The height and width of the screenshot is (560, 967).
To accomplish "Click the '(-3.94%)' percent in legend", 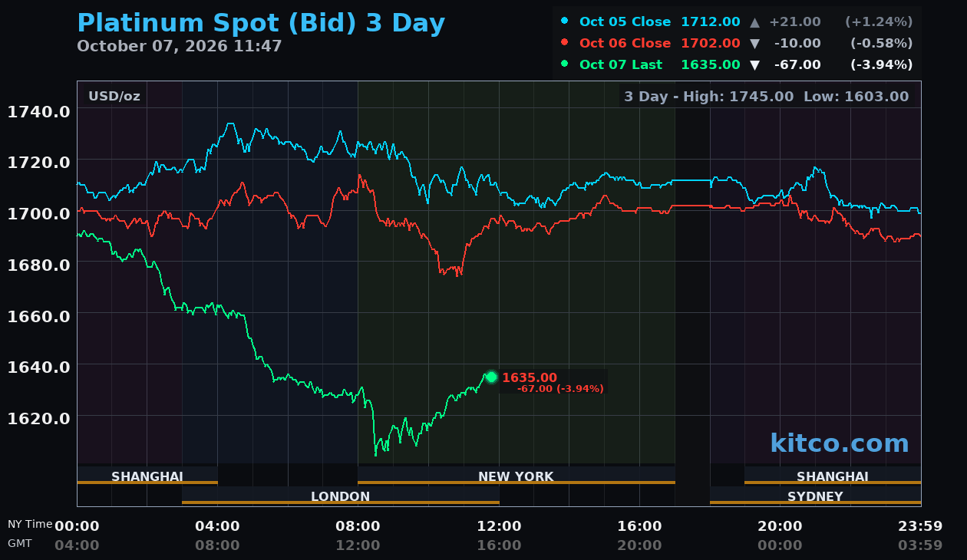I will click(x=882, y=65).
